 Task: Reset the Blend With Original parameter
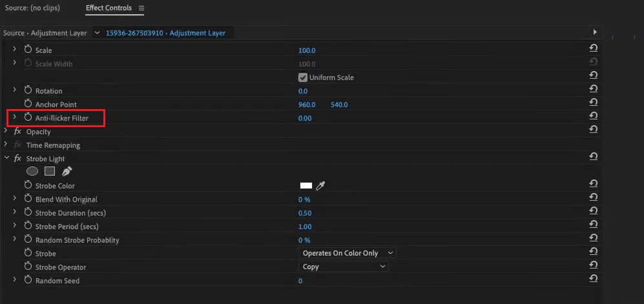593,197
